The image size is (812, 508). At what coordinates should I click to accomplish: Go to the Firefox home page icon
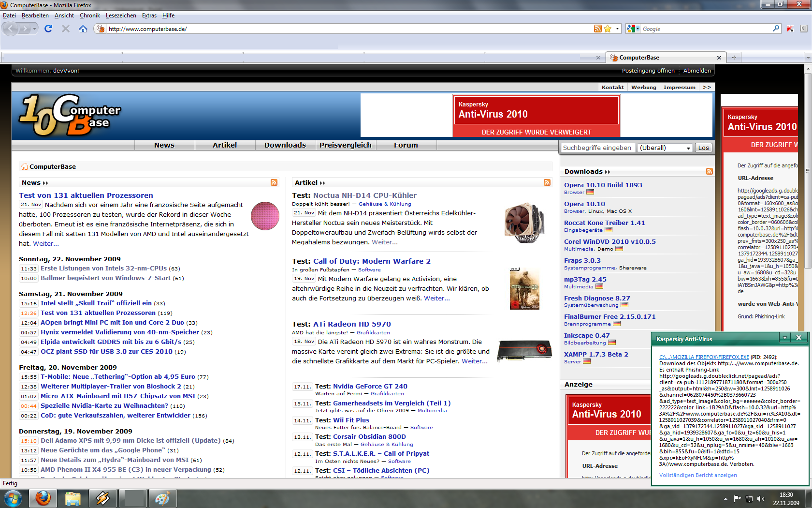tap(83, 29)
